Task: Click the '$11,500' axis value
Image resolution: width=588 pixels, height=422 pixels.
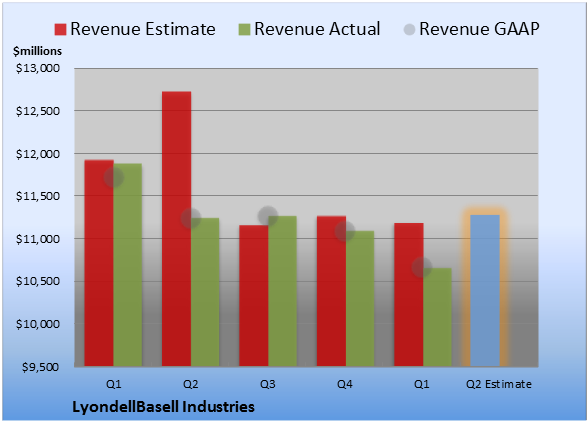Action: point(38,196)
